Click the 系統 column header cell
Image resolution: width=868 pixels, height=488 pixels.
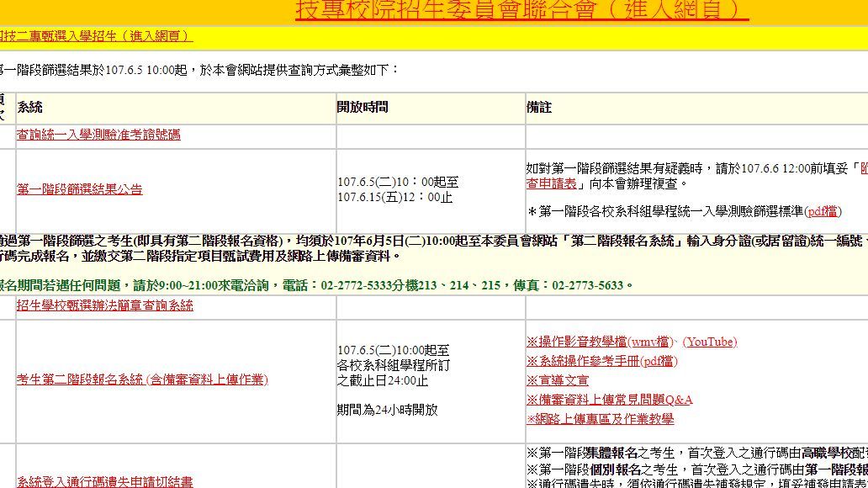click(x=30, y=108)
